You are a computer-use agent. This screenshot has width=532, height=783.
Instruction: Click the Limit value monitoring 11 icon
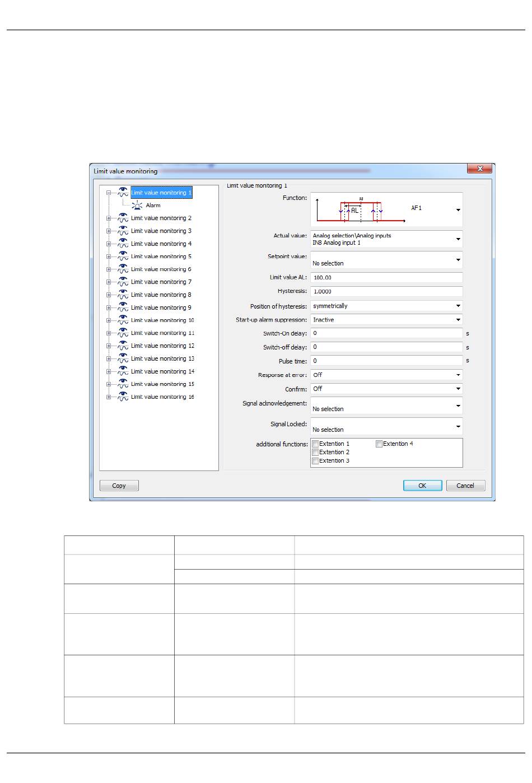(x=123, y=333)
